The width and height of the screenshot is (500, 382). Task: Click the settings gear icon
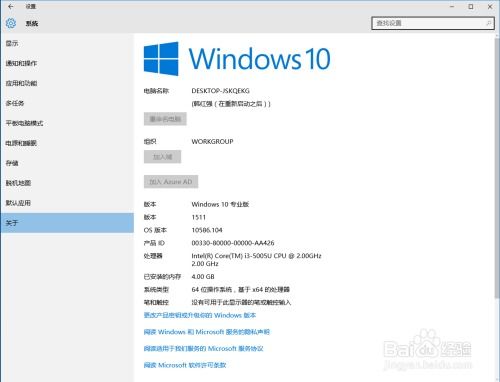pos(11,23)
